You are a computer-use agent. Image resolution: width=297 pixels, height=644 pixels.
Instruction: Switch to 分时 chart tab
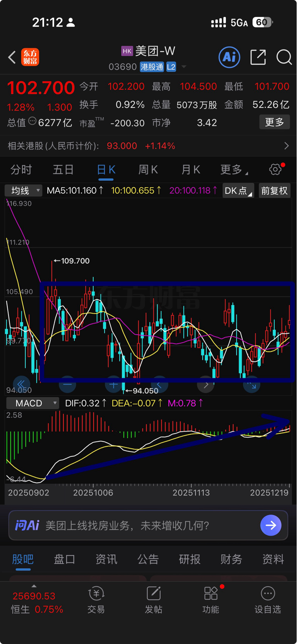21,169
